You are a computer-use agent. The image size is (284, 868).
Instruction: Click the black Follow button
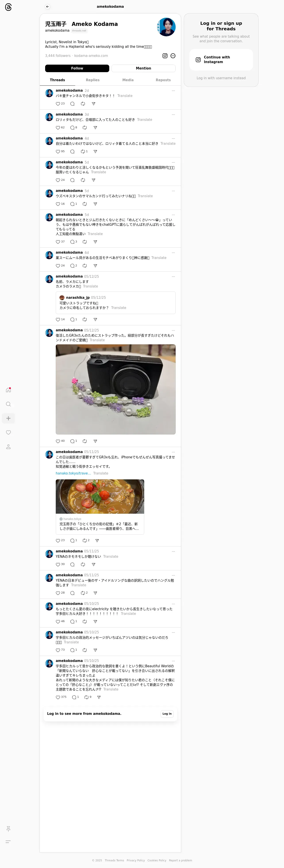click(x=77, y=68)
